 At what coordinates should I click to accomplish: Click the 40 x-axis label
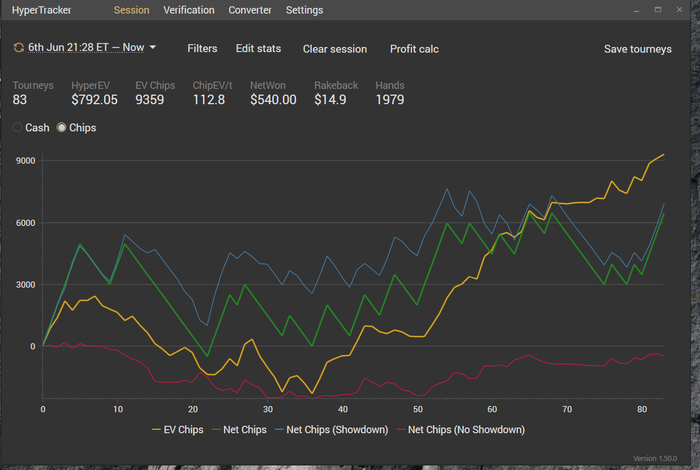[342, 409]
